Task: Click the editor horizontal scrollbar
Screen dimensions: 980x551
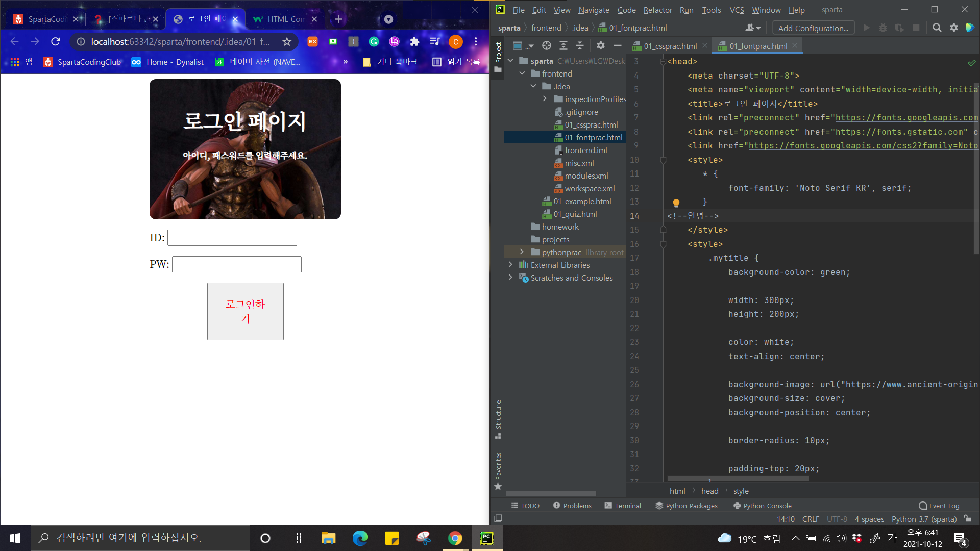Action: [x=738, y=479]
